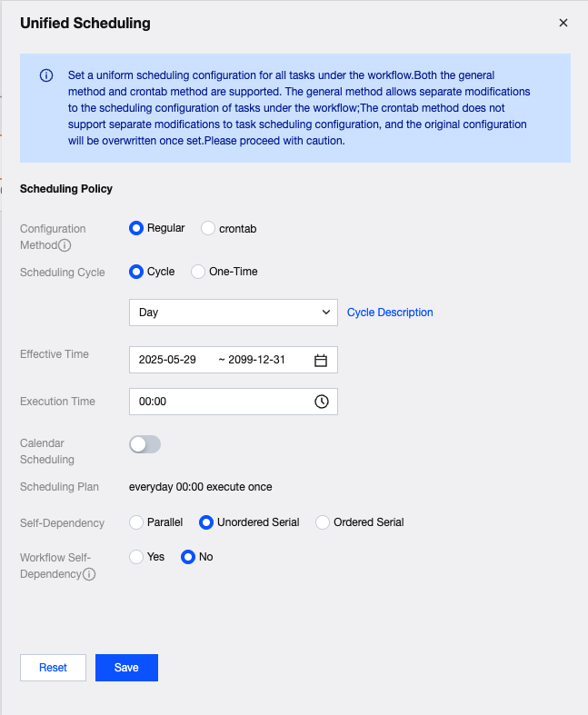Enable the Calendar Scheduling switch

[145, 444]
